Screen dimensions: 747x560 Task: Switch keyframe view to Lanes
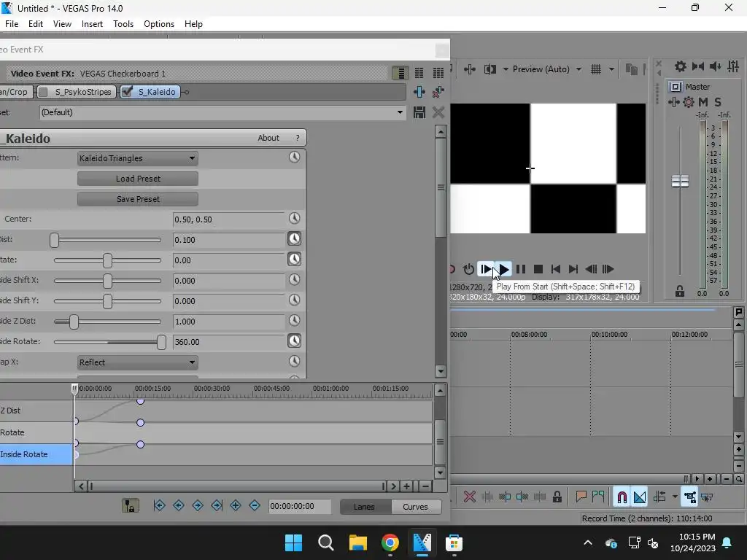coord(365,507)
